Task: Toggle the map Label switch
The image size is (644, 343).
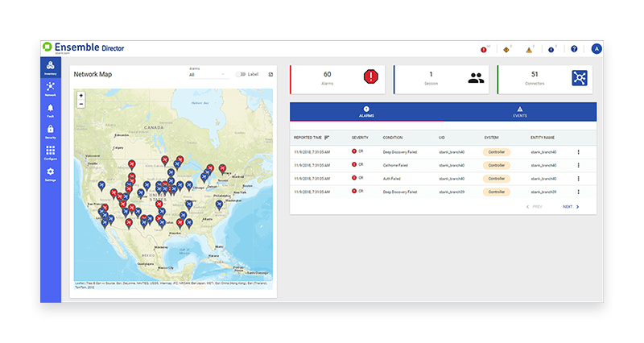Action: tap(240, 74)
